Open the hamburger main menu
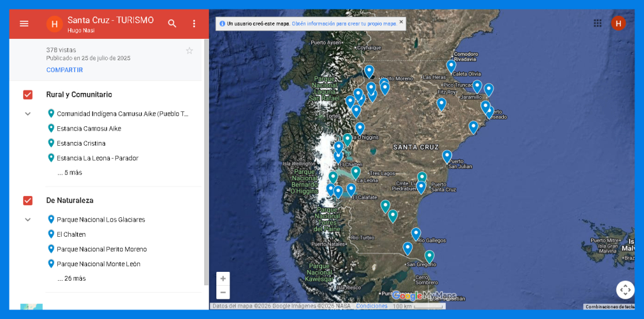The image size is (644, 319). [x=24, y=24]
